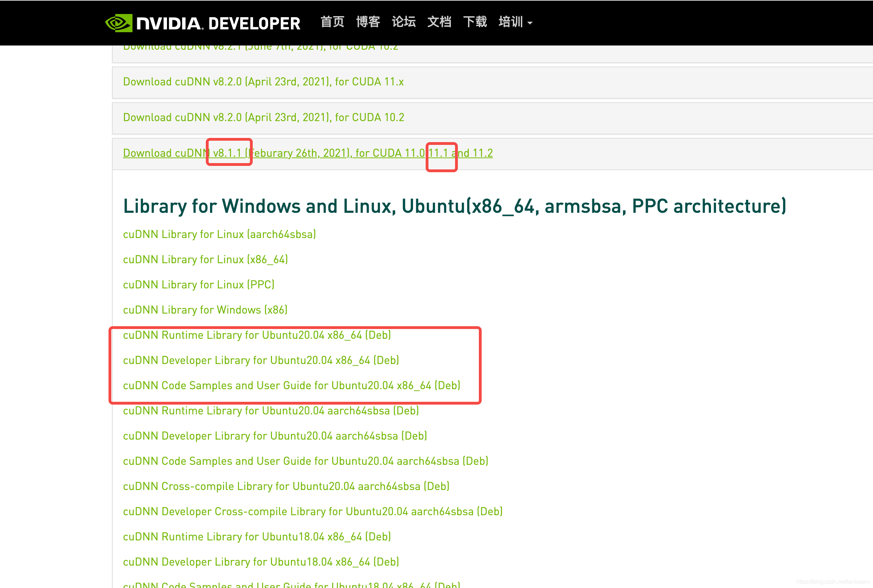Open the 博客 blog menu item
The width and height of the screenshot is (873, 588).
(x=368, y=22)
